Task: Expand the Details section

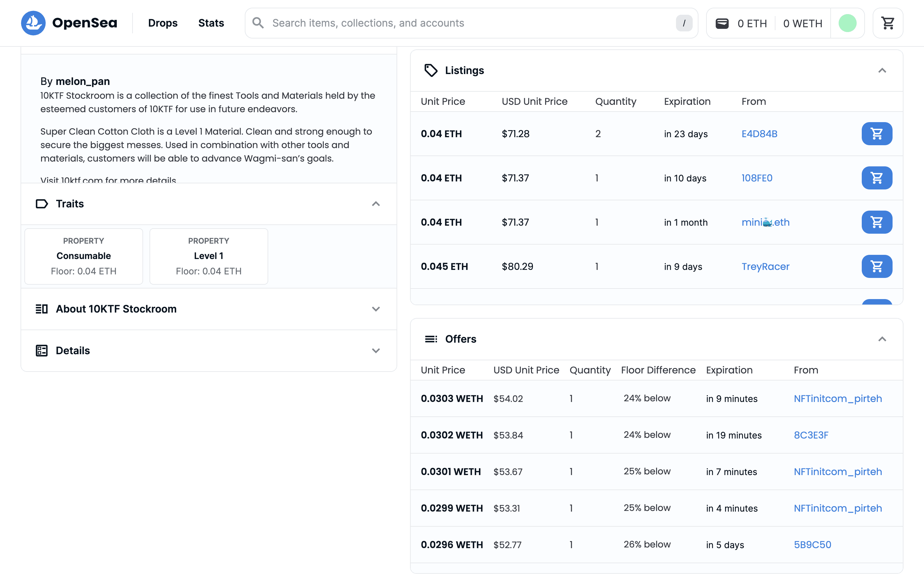Action: click(x=376, y=350)
